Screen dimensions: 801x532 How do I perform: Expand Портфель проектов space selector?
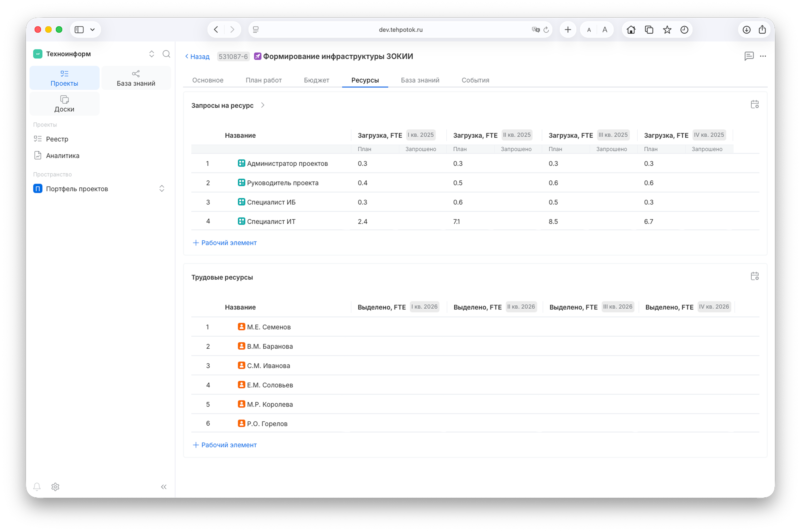pos(162,189)
